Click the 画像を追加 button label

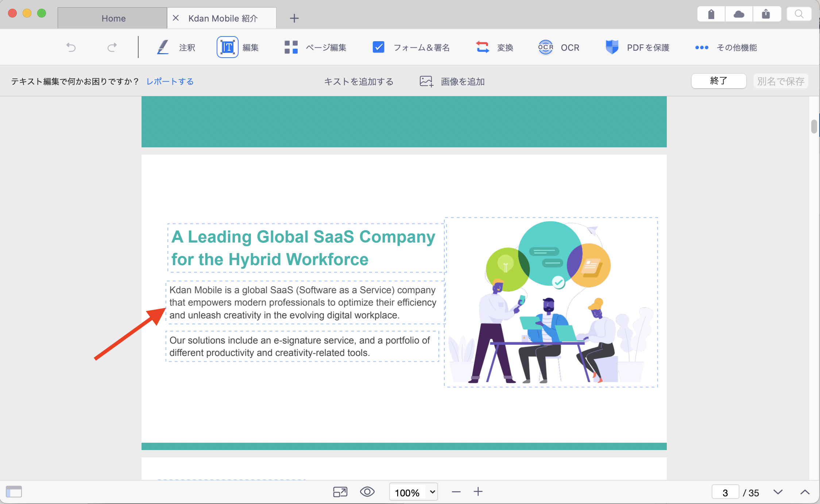pyautogui.click(x=463, y=81)
